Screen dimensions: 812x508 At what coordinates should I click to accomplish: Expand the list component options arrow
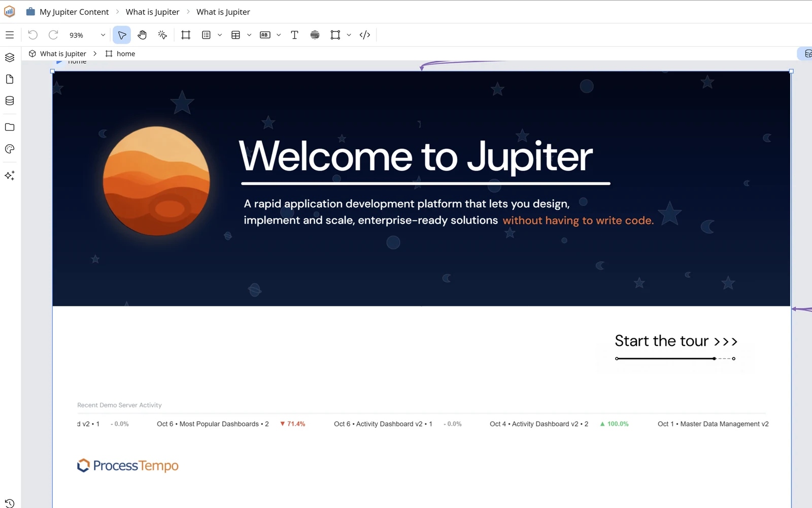tap(220, 35)
